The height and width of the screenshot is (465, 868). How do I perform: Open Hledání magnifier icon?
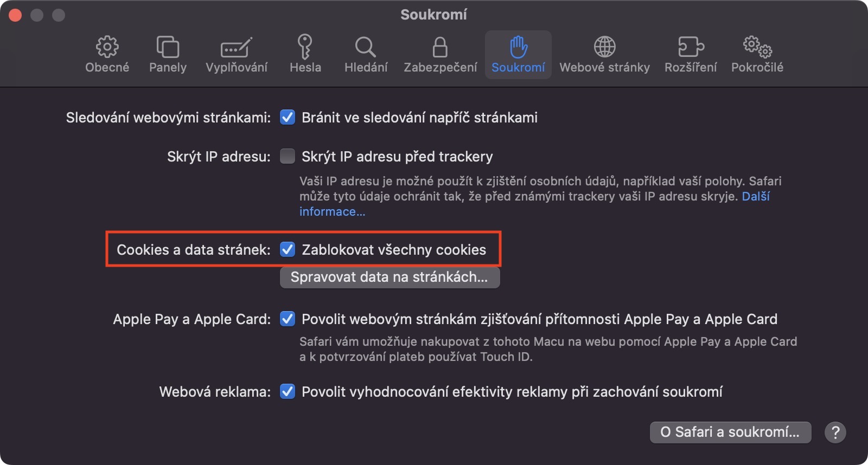coord(366,47)
